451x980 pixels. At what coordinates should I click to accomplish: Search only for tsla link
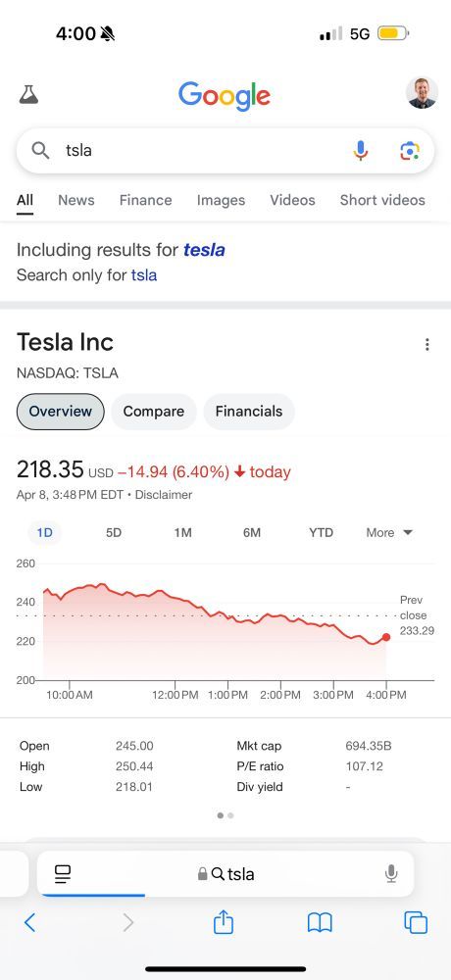pyautogui.click(x=86, y=275)
